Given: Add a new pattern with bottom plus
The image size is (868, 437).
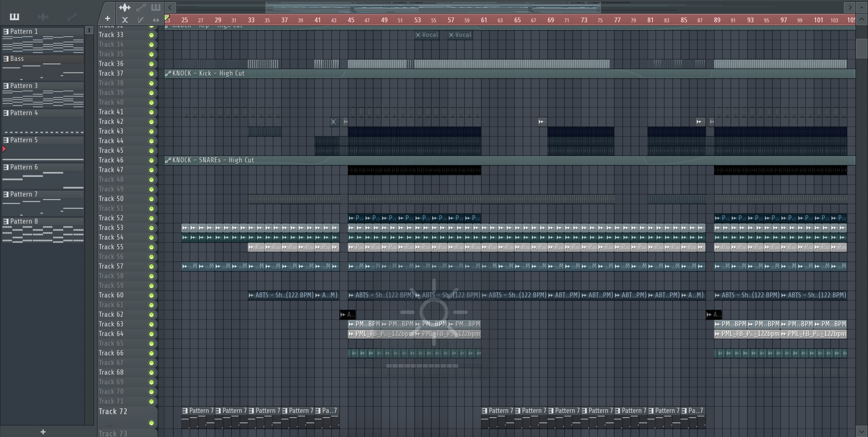Looking at the screenshot, I should pos(43,432).
